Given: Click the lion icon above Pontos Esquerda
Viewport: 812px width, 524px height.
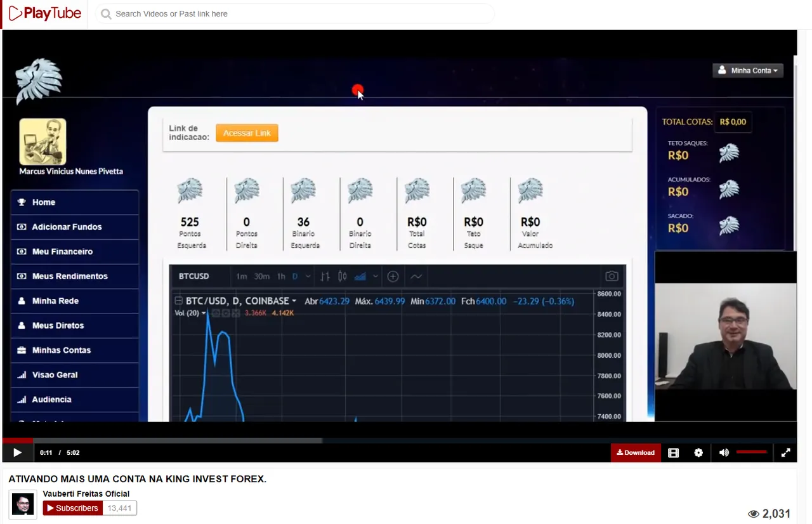Looking at the screenshot, I should (190, 190).
